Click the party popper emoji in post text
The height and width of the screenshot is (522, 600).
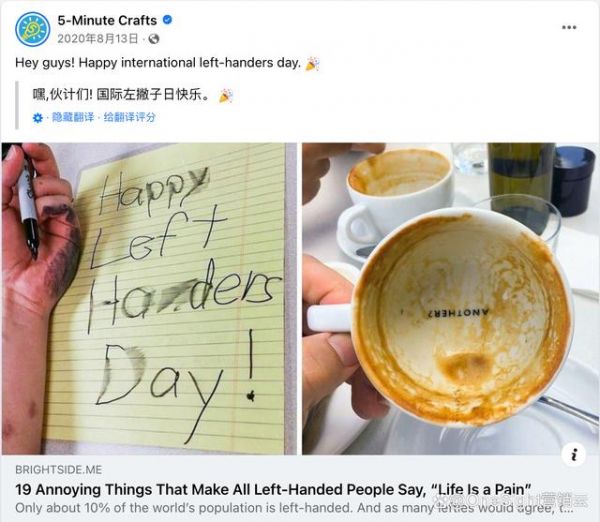coord(312,64)
